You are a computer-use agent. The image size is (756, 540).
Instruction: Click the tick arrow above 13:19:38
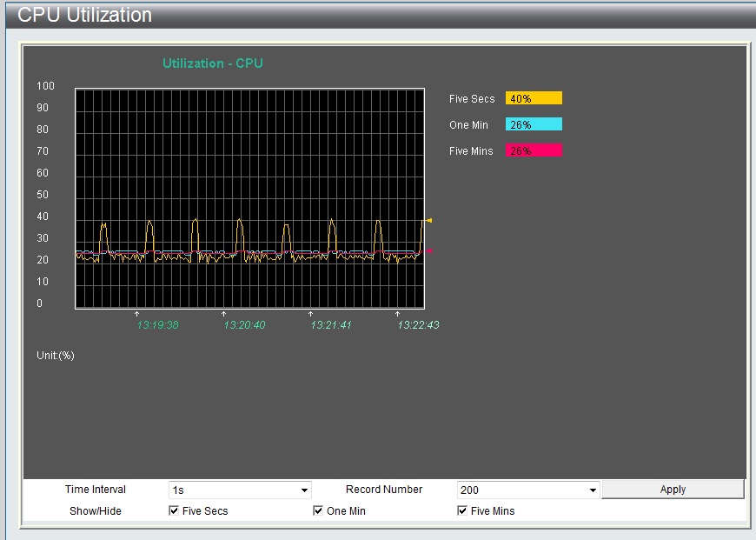click(136, 314)
